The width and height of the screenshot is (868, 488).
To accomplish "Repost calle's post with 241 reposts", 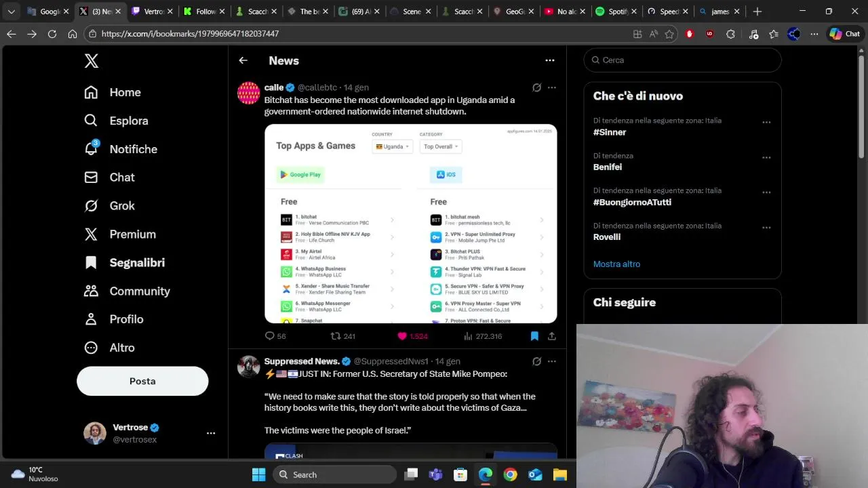I will click(342, 336).
